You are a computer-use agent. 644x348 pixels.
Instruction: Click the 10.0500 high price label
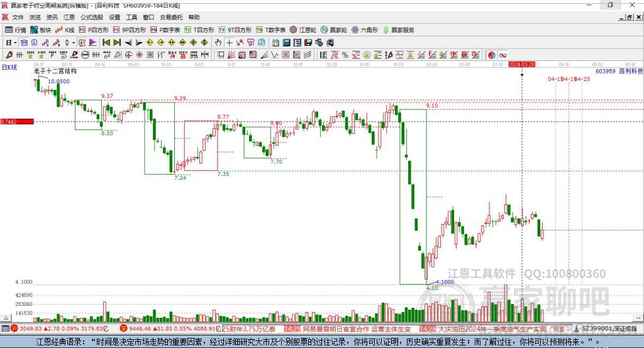[x=58, y=81]
